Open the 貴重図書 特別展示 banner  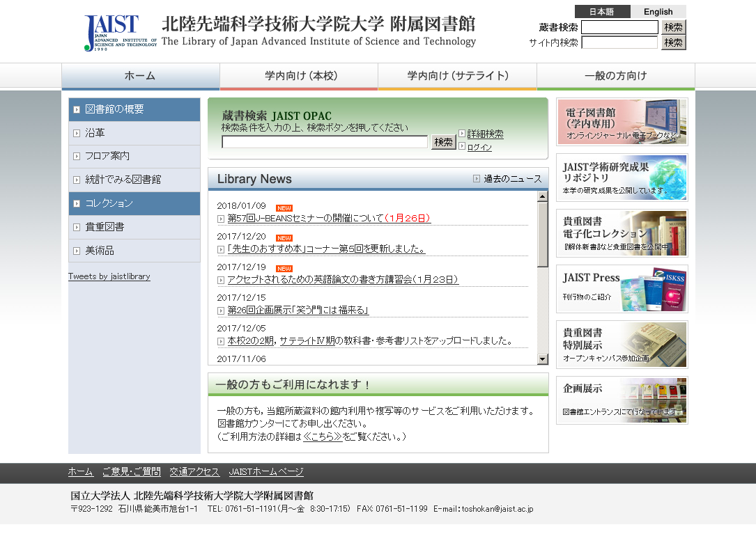click(622, 345)
